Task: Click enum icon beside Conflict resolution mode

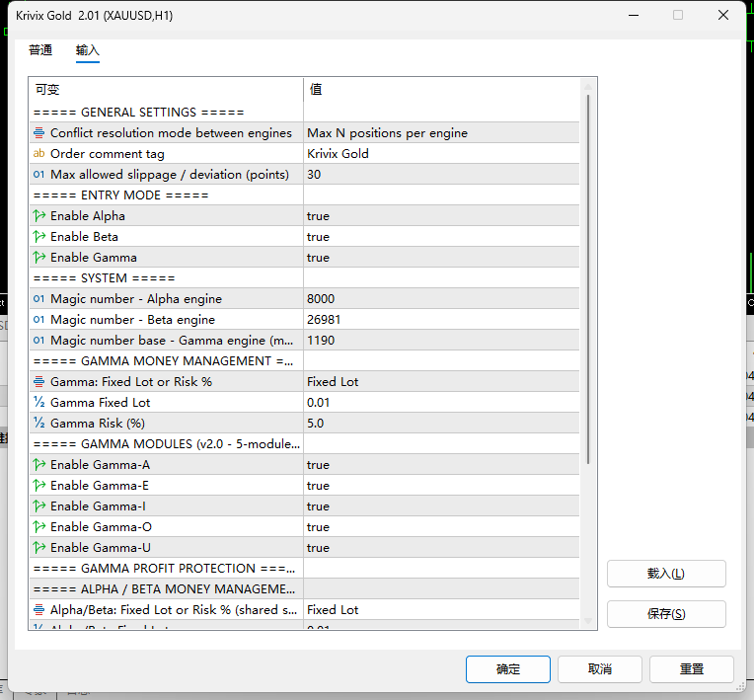Action: [x=38, y=132]
